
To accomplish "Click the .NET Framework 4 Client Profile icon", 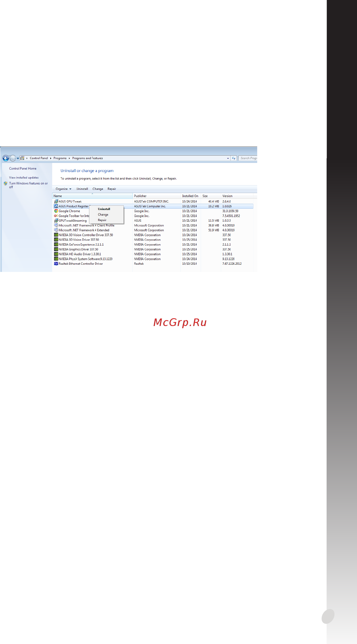I will 56,225.
